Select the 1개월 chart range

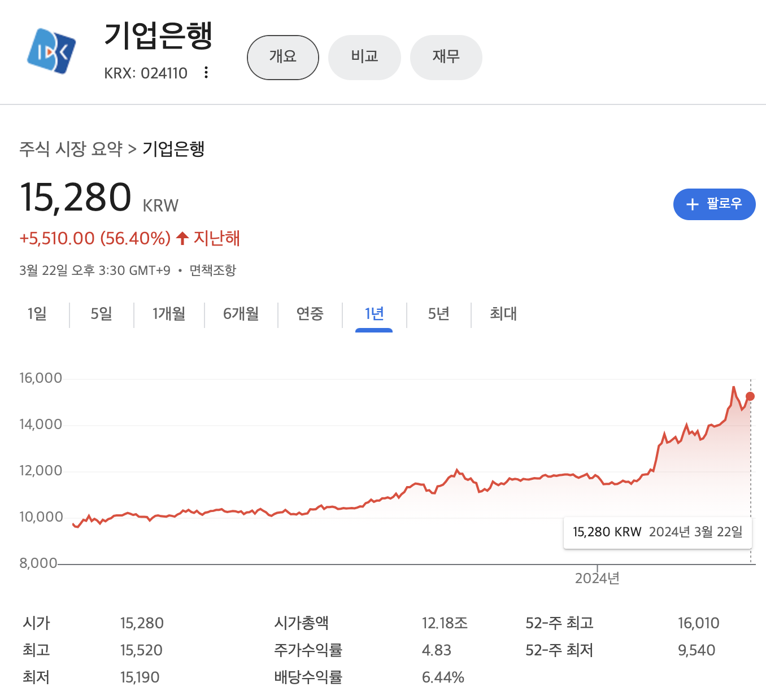coord(169,314)
